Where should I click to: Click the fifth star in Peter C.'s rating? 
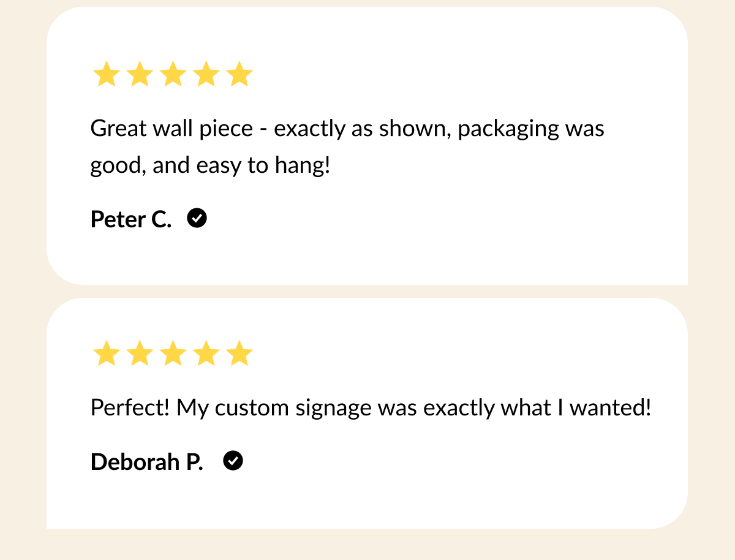pyautogui.click(x=239, y=75)
